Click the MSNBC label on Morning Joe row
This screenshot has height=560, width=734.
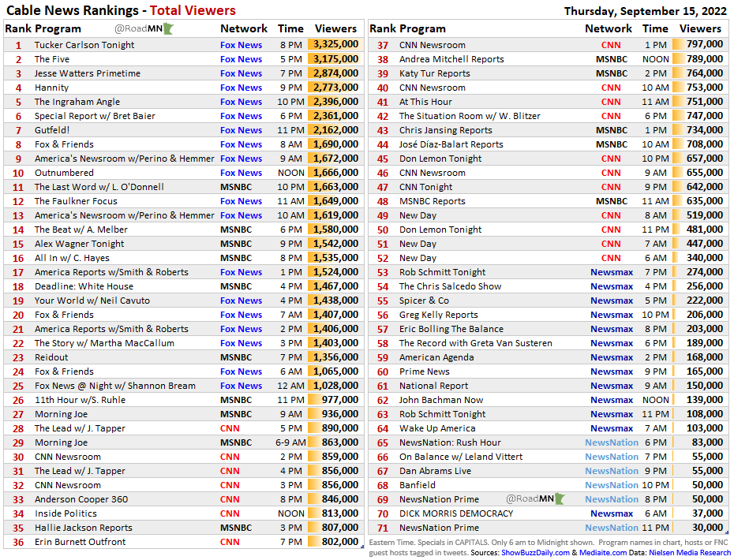(x=236, y=413)
